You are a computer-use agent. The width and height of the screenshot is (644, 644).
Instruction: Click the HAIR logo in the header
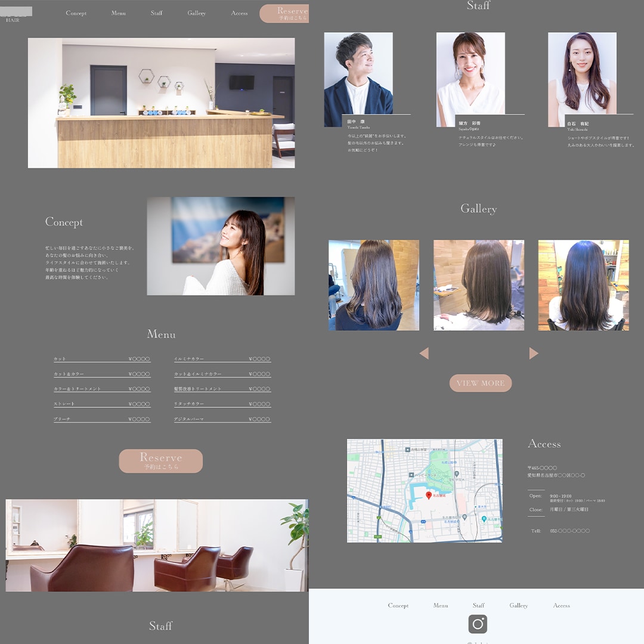click(16, 14)
